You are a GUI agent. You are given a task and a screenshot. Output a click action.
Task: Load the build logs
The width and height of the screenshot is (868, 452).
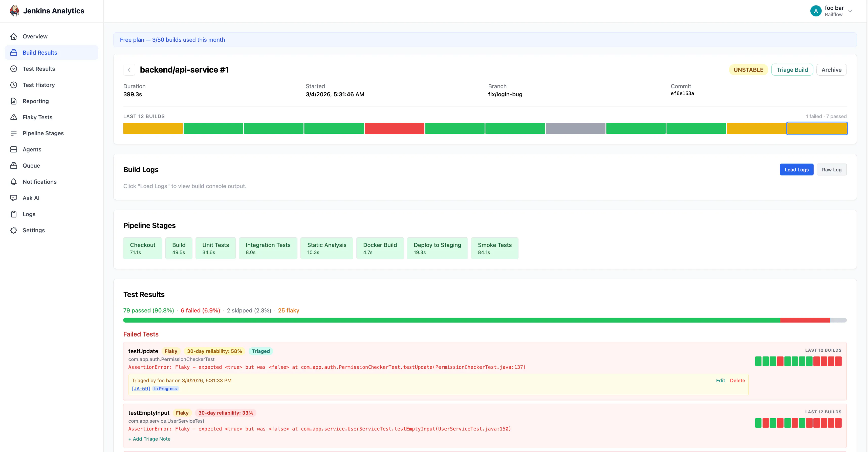point(796,169)
